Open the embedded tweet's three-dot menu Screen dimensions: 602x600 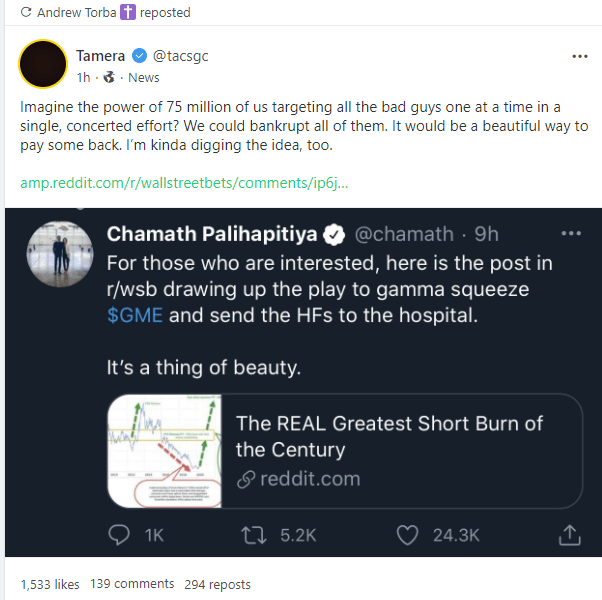(571, 233)
